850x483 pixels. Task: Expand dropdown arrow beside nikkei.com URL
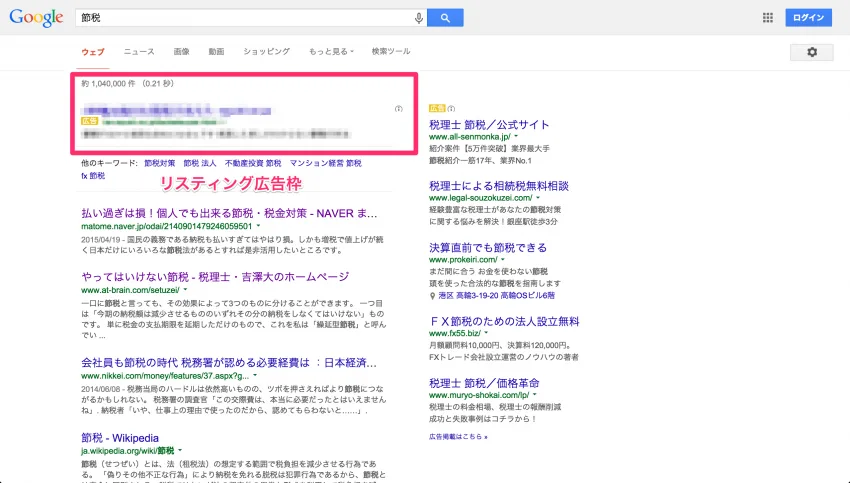[255, 376]
